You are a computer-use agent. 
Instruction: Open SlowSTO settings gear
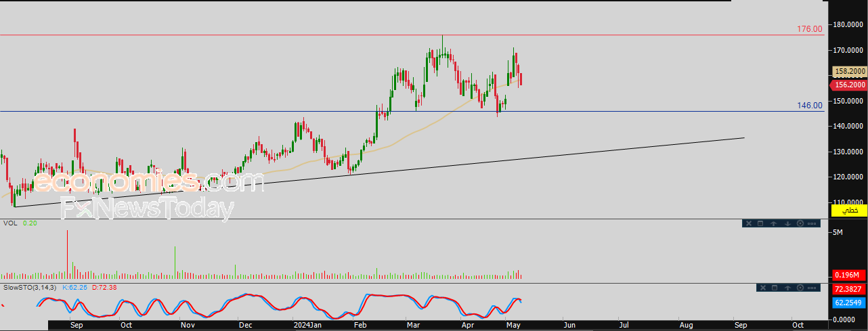click(x=800, y=288)
